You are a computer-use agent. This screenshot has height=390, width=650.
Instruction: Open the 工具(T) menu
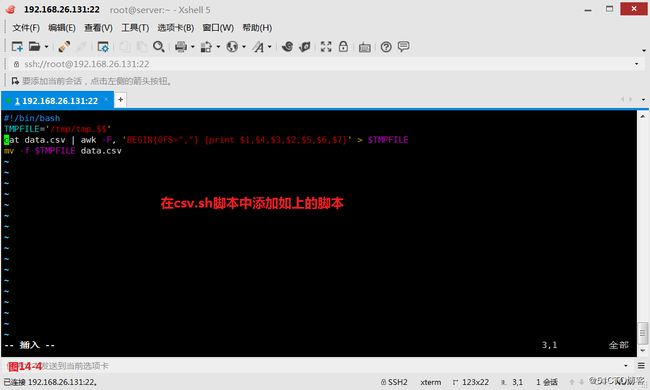point(135,28)
